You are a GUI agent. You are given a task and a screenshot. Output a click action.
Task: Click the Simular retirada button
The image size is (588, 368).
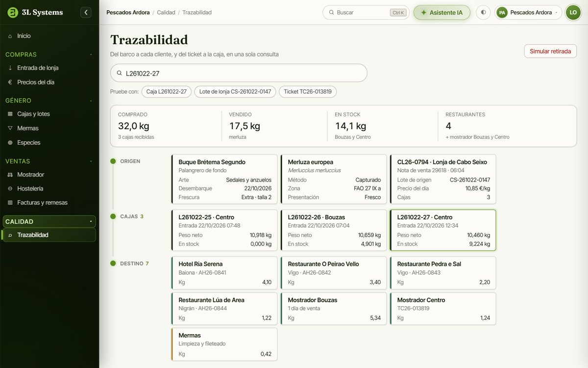[x=550, y=51]
